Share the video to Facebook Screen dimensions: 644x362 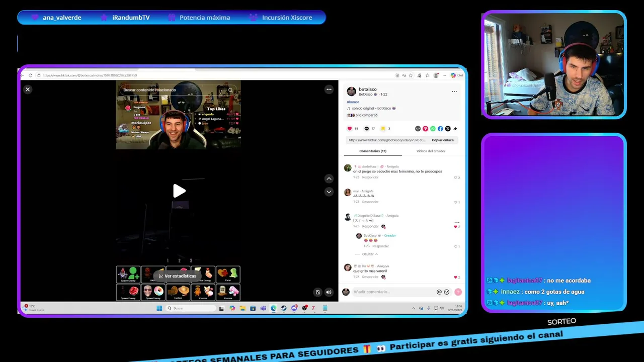coord(440,129)
